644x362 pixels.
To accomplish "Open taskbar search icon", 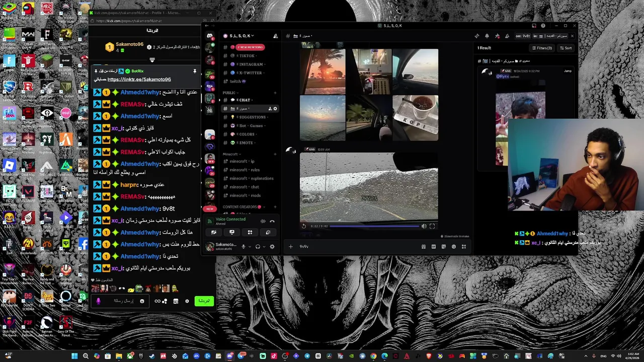I will click(x=86, y=356).
